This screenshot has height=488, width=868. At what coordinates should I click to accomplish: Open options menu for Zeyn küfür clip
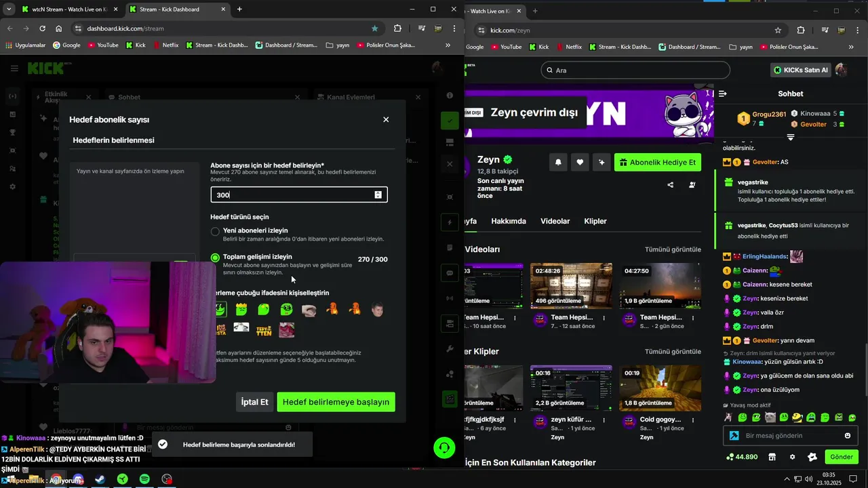pyautogui.click(x=604, y=420)
